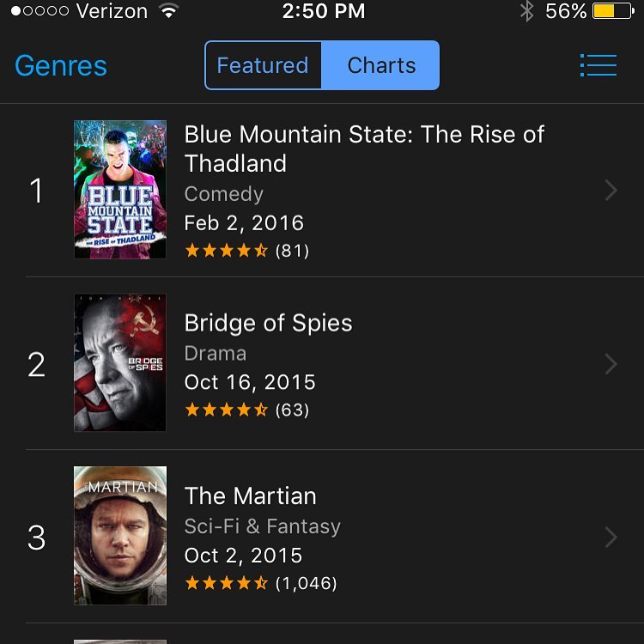Open The Martian poster thumbnail

120,536
